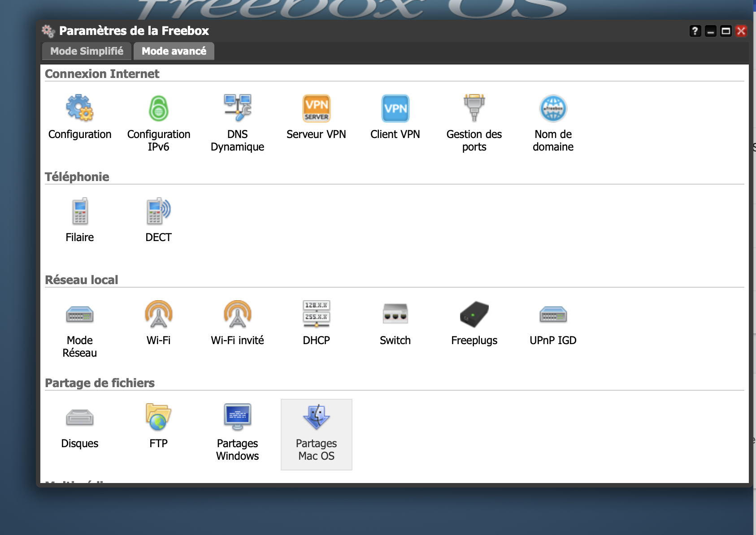Open Client VPN settings
756x535 pixels.
pos(395,117)
